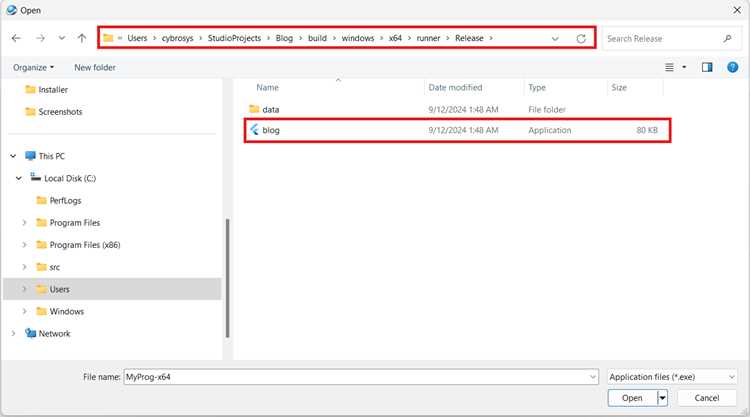This screenshot has height=417, width=750.
Task: Toggle the preview pane
Action: (x=707, y=67)
